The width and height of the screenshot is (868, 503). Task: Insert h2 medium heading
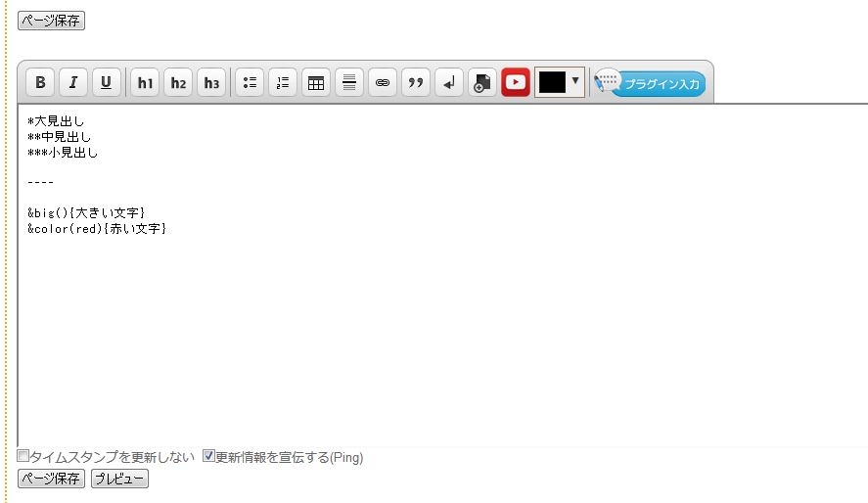[x=178, y=83]
